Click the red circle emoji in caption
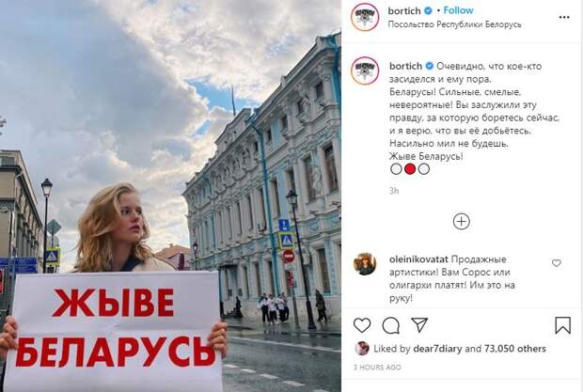 tap(410, 169)
